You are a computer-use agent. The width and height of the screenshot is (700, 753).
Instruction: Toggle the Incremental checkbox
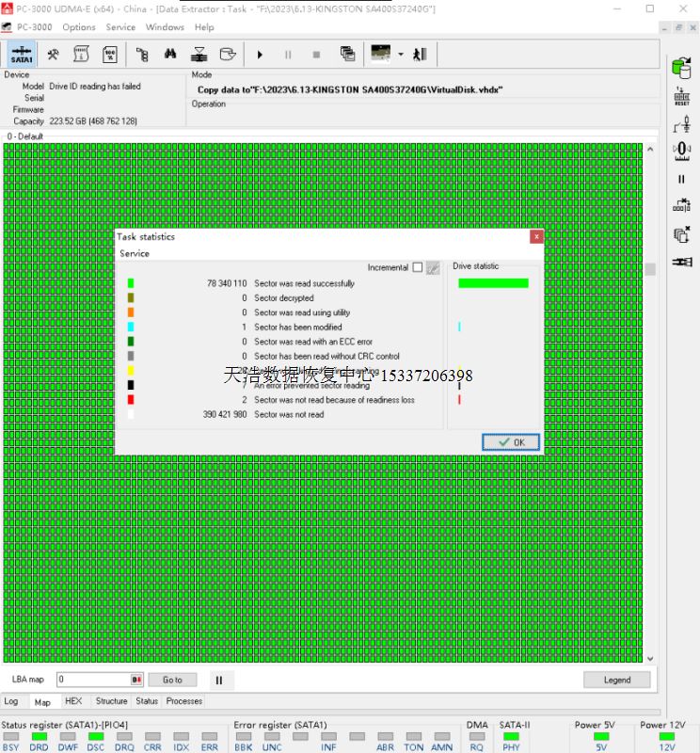[418, 267]
